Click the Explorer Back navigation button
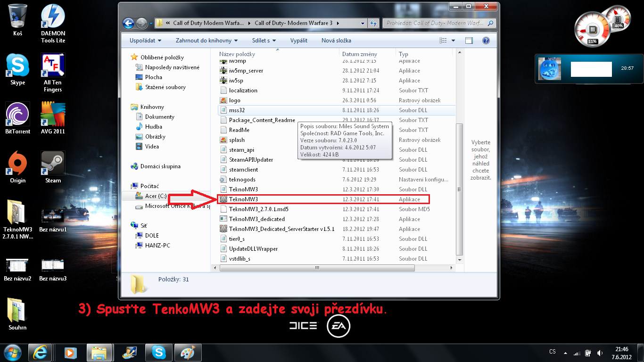Viewport: 644px width, 362px height. pyautogui.click(x=128, y=23)
